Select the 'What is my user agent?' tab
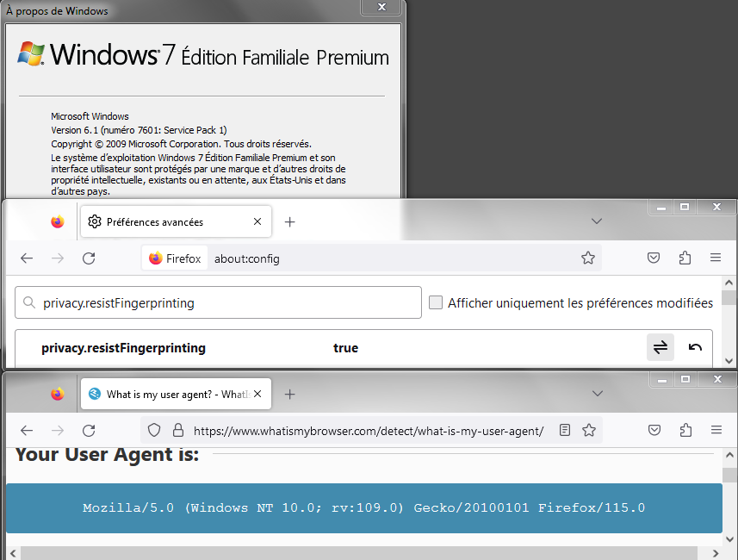 click(x=176, y=394)
